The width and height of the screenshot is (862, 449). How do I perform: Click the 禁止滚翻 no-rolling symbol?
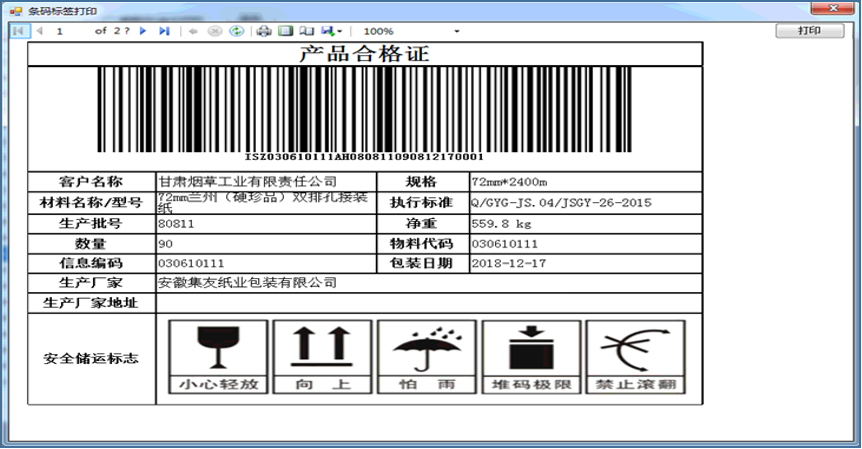coord(636,357)
